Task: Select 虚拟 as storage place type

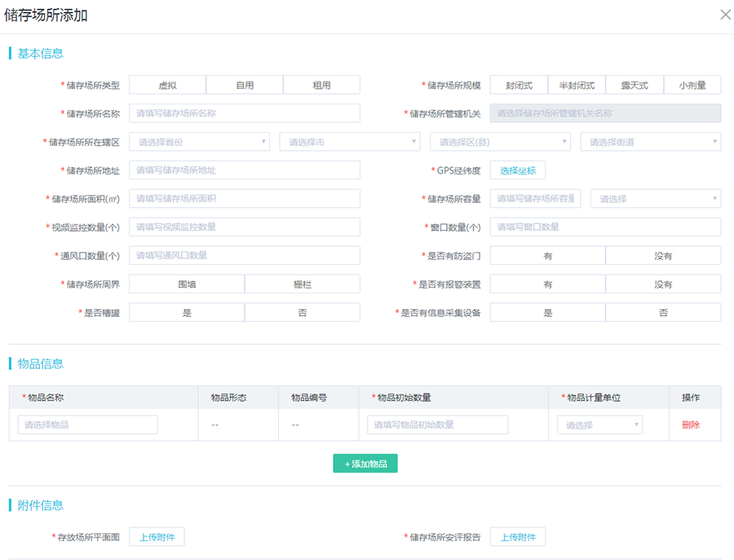Action: (x=167, y=85)
